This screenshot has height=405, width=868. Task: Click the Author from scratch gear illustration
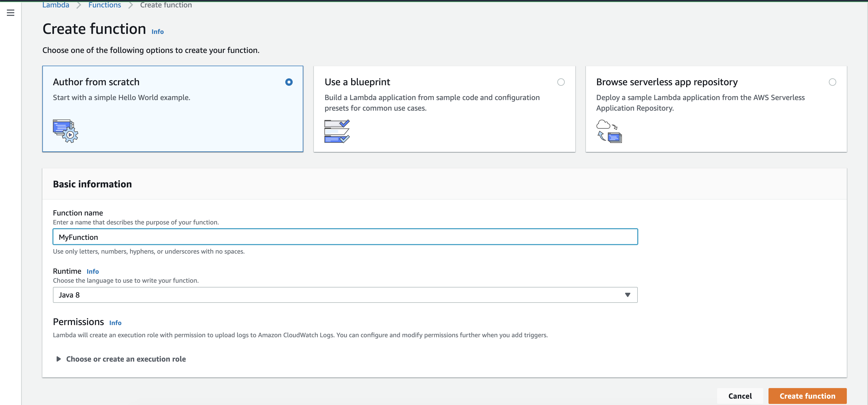(x=65, y=131)
